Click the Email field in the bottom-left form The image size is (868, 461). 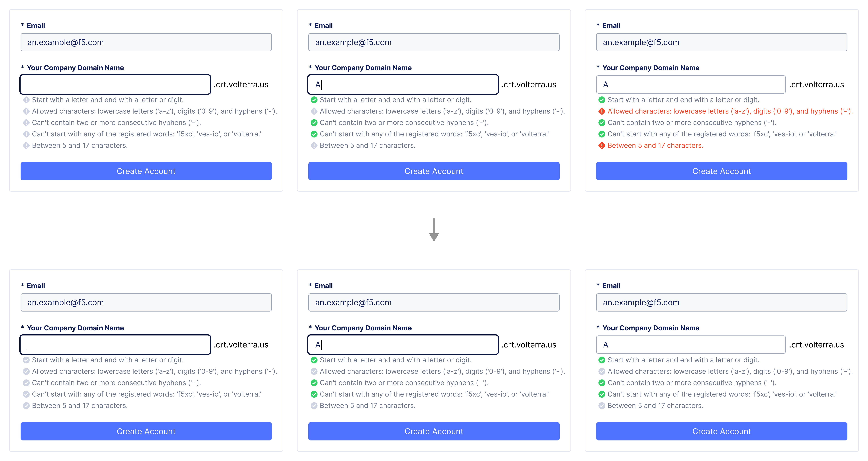click(146, 302)
